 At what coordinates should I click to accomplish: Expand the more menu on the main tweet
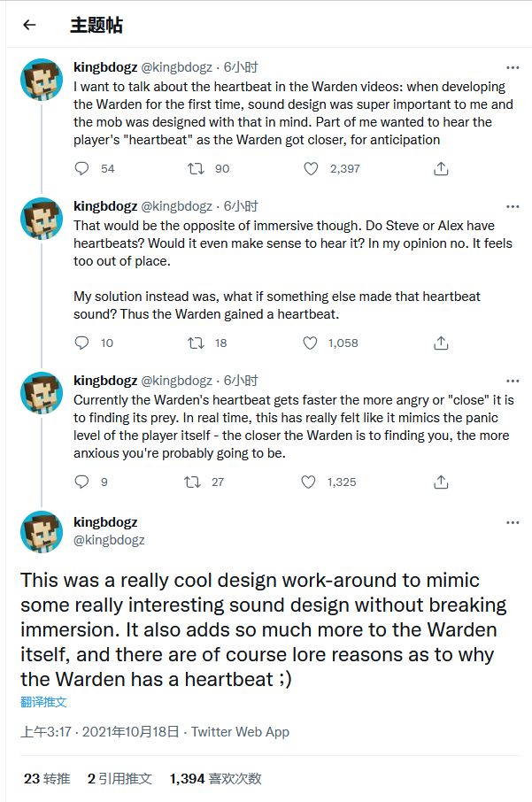[x=513, y=523]
